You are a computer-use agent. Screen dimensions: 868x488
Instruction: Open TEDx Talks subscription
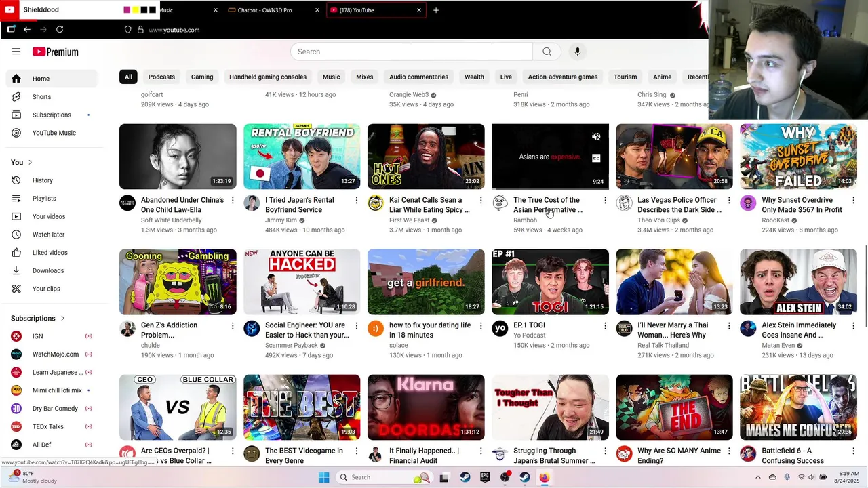tap(51, 426)
